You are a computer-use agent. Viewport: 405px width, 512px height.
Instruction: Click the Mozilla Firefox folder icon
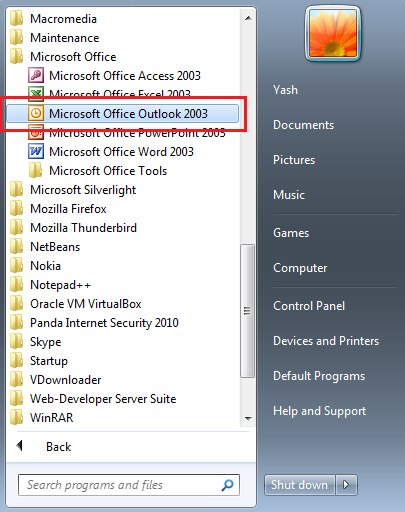[17, 209]
